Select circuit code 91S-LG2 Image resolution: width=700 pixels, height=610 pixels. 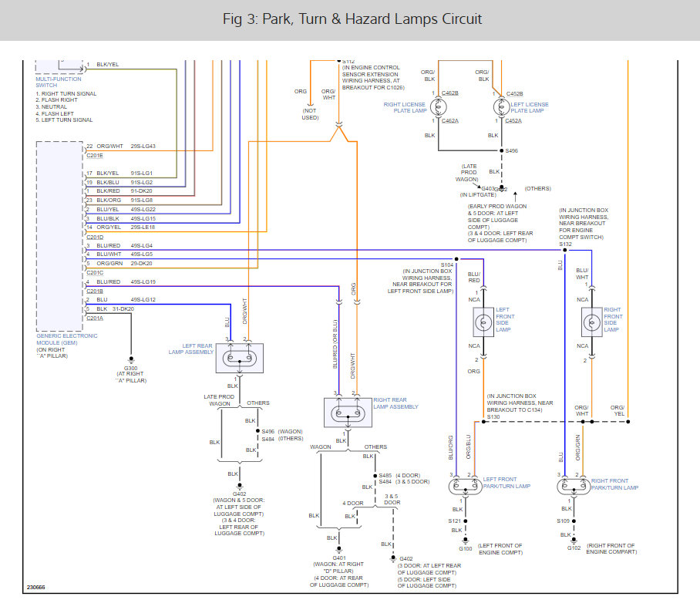click(142, 183)
